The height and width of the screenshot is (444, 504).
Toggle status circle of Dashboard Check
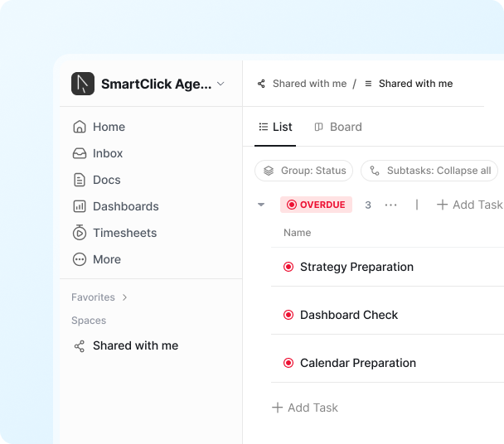(x=288, y=315)
